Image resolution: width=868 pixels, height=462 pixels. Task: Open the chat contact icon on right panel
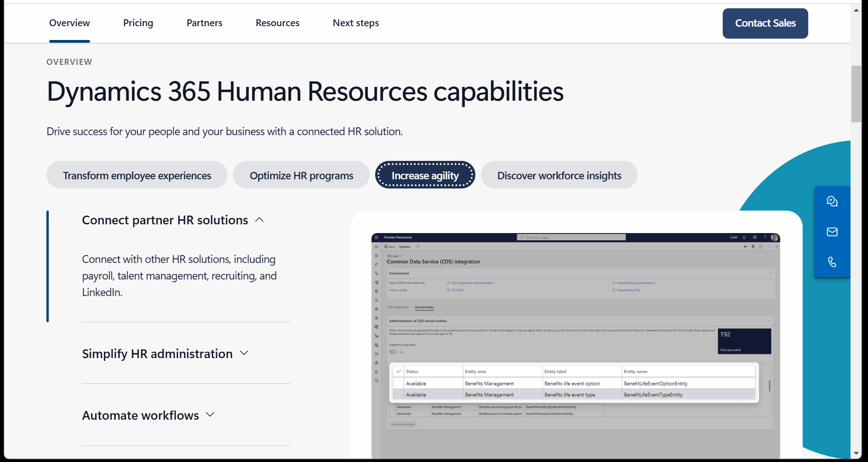point(832,201)
